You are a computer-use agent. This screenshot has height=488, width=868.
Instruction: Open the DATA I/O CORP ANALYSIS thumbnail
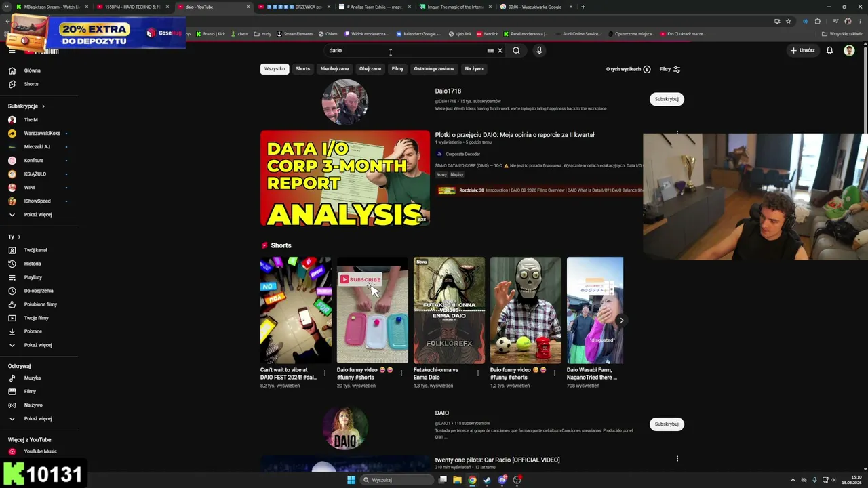pyautogui.click(x=345, y=178)
